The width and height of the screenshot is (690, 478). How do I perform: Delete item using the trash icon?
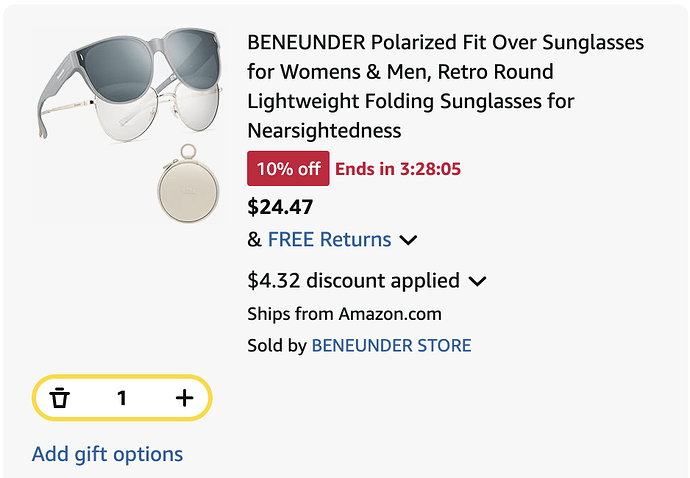pyautogui.click(x=61, y=398)
